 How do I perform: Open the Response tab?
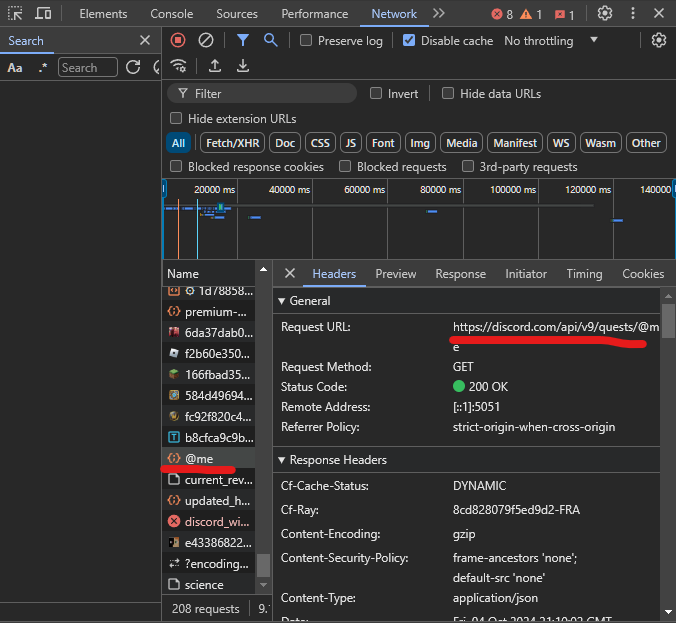click(x=460, y=274)
